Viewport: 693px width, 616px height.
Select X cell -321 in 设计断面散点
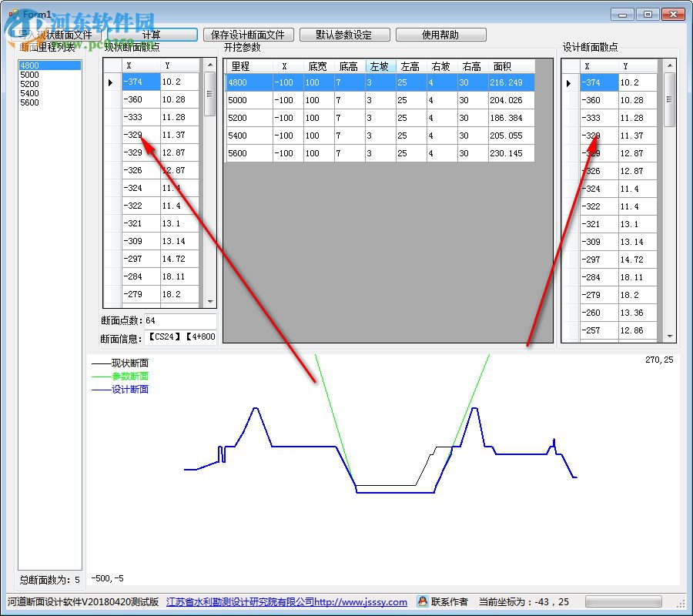pyautogui.click(x=599, y=225)
